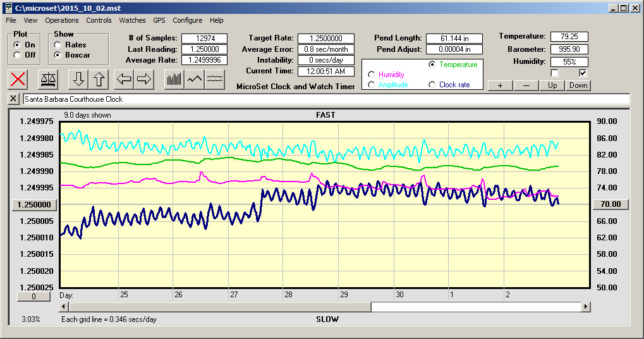Click the Average Error field
The height and width of the screenshot is (339, 644).
point(326,49)
